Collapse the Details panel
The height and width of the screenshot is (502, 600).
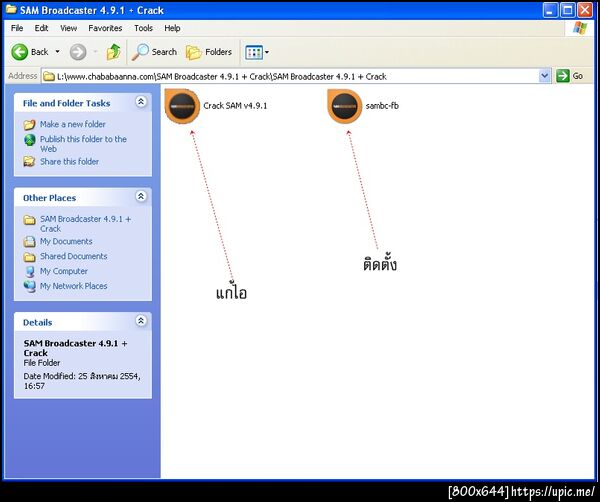coord(141,321)
